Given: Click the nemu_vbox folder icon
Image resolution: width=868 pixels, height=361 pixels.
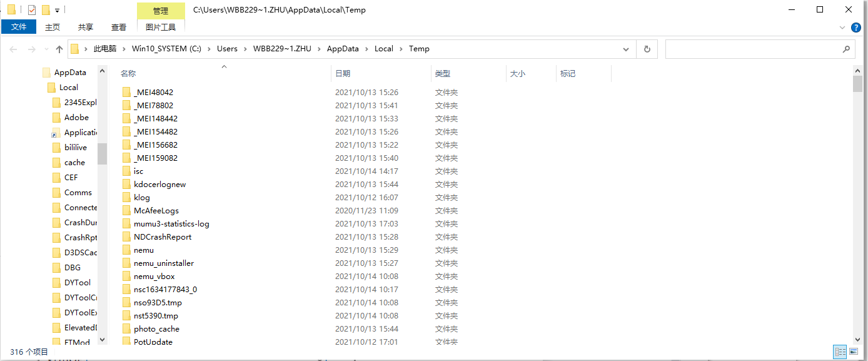Looking at the screenshot, I should (x=126, y=277).
